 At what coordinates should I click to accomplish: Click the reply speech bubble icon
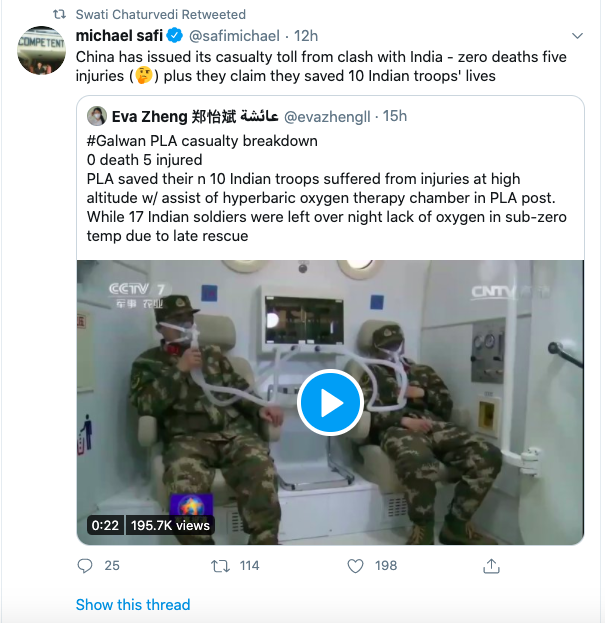point(85,566)
